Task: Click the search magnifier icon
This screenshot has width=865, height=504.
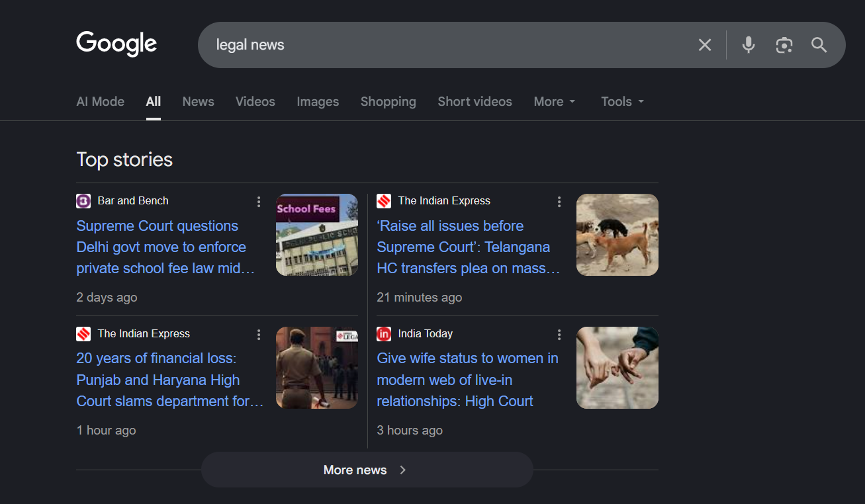Action: pyautogui.click(x=819, y=45)
